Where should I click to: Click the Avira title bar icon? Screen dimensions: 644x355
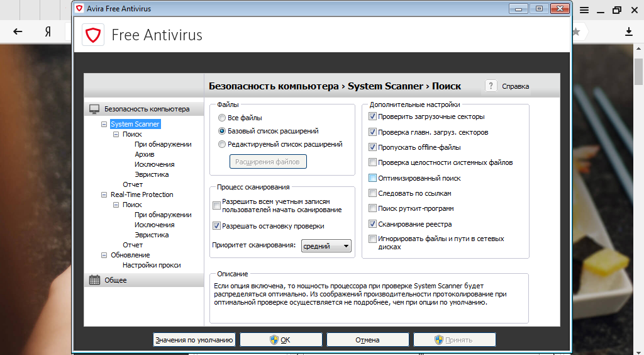[x=79, y=8]
